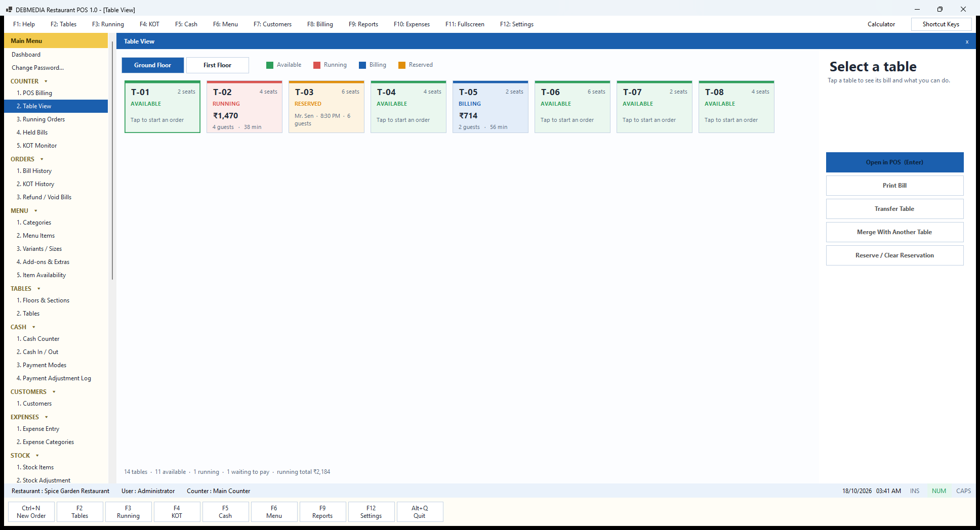This screenshot has height=530, width=980.
Task: Open the F7: Customers menu
Action: point(272,24)
